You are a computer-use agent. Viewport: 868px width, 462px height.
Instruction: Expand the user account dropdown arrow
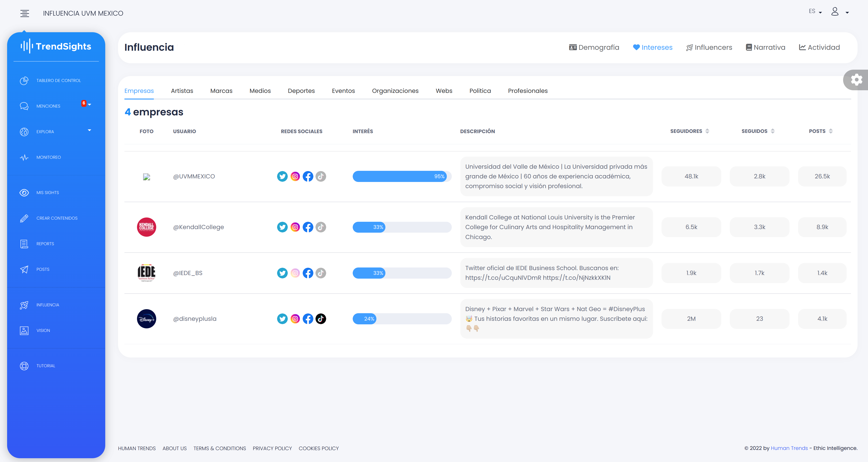pyautogui.click(x=847, y=13)
